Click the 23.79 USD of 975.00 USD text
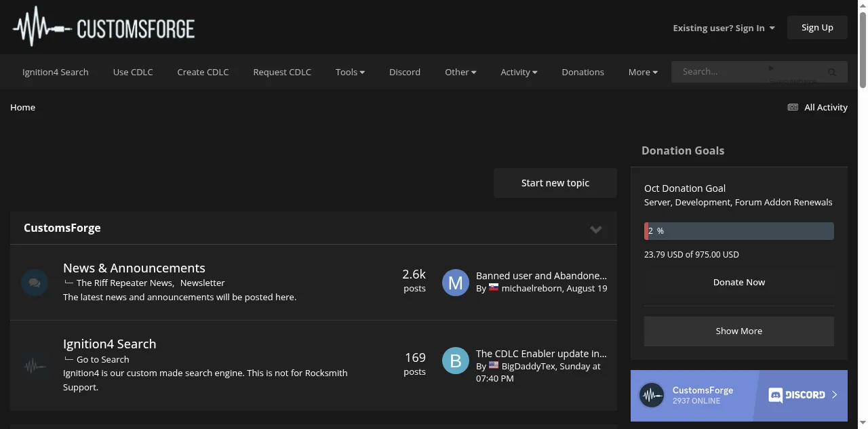Screen dimensions: 868x429 (x=692, y=255)
